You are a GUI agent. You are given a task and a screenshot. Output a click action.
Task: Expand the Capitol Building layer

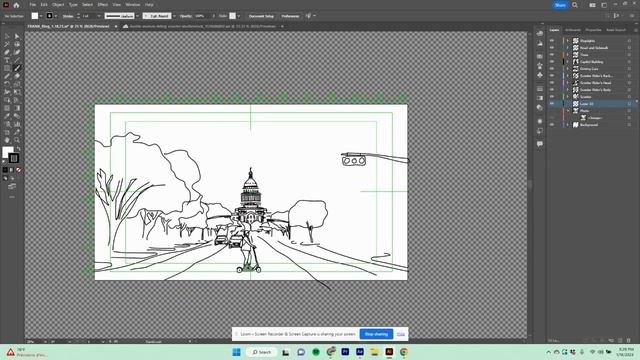click(567, 62)
